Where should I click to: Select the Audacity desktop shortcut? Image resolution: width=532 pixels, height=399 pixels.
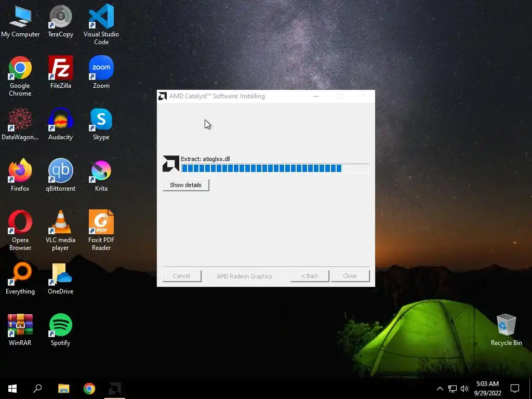click(x=60, y=124)
